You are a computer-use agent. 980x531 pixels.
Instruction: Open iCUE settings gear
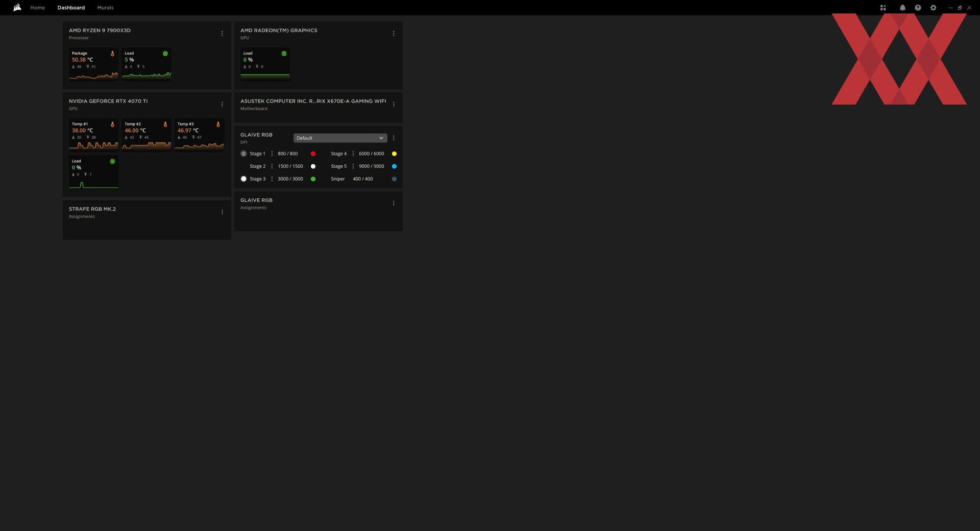(933, 8)
